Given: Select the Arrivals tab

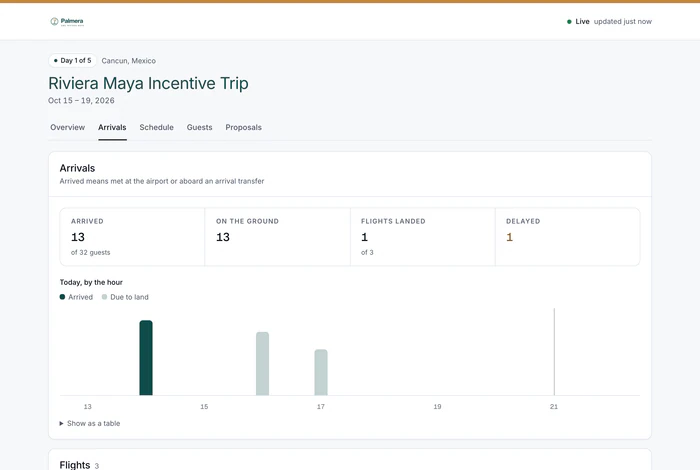Looking at the screenshot, I should click(x=112, y=127).
